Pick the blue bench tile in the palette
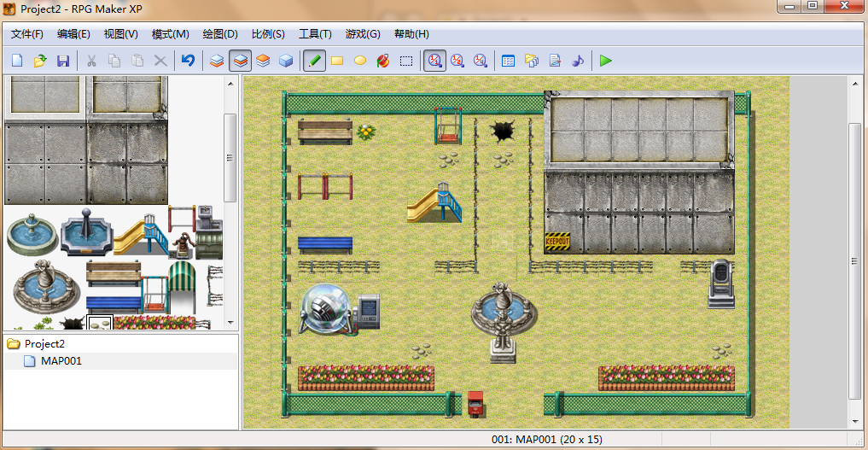 113,305
